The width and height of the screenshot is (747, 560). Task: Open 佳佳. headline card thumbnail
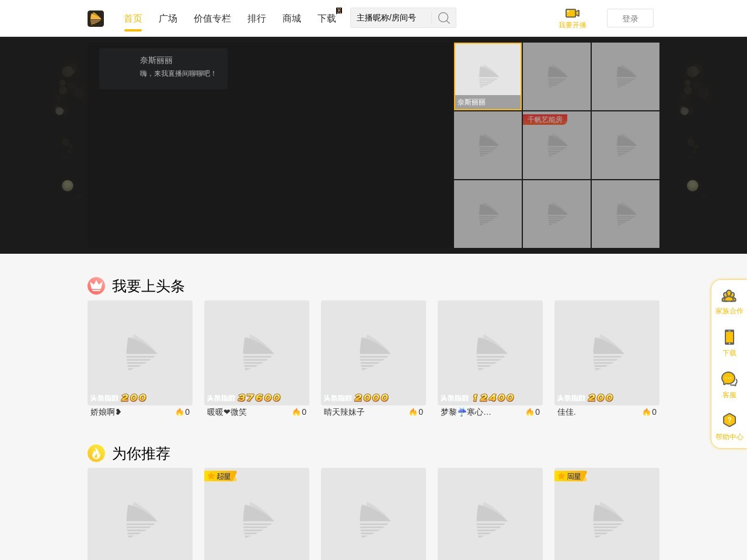(607, 353)
